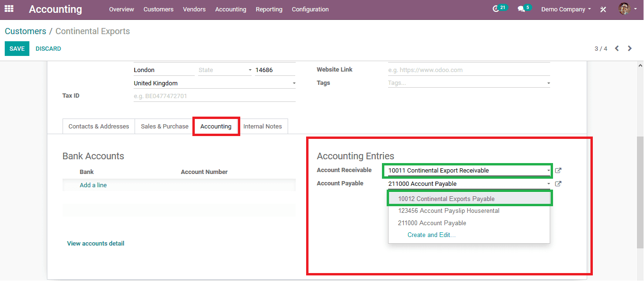Open the user avatar menu
The image size is (644, 283).
pos(627,9)
